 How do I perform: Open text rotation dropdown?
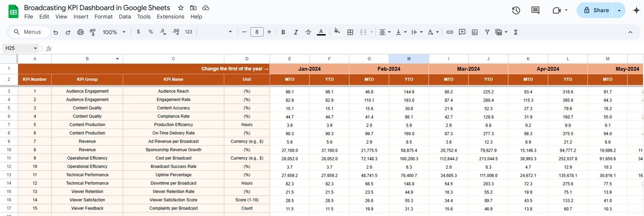tap(433, 32)
